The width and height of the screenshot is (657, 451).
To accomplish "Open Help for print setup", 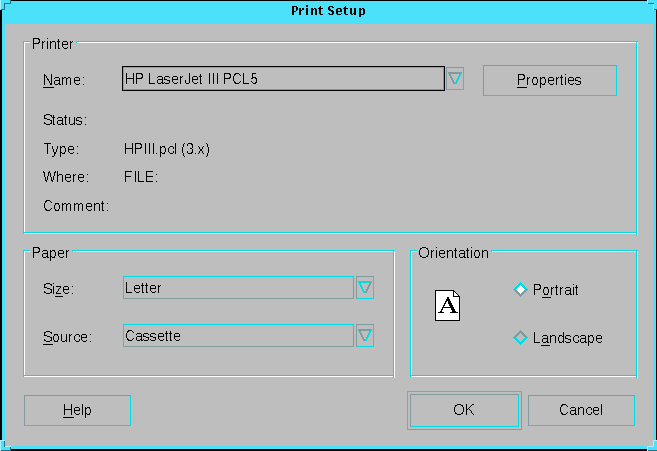I will [x=77, y=410].
